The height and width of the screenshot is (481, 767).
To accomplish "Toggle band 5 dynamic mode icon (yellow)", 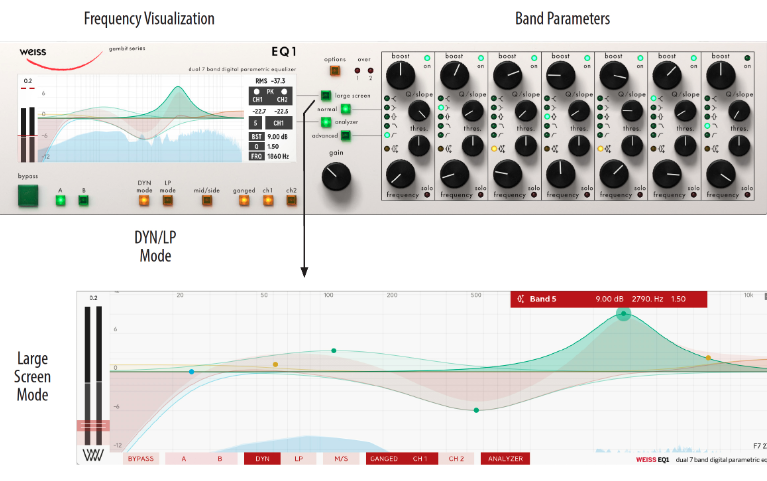I will click(x=600, y=149).
